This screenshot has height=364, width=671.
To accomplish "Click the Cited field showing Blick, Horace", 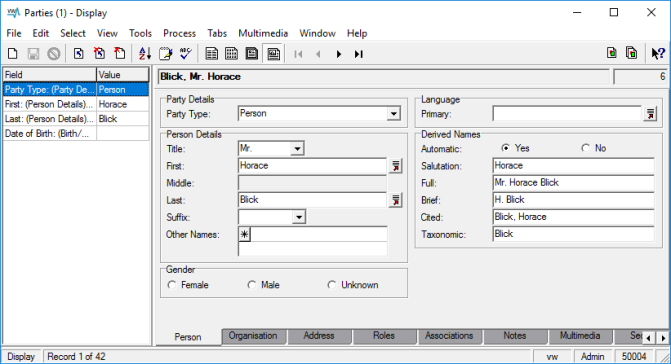I will coord(573,217).
